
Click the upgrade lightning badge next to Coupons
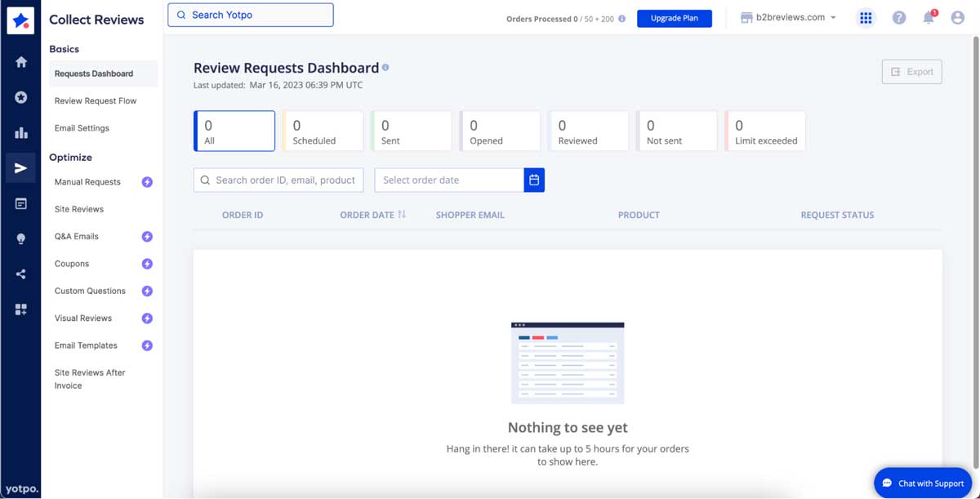147,263
